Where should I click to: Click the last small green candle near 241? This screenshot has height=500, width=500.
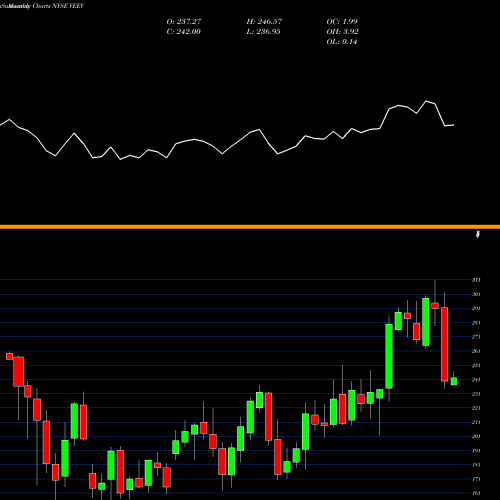454,381
